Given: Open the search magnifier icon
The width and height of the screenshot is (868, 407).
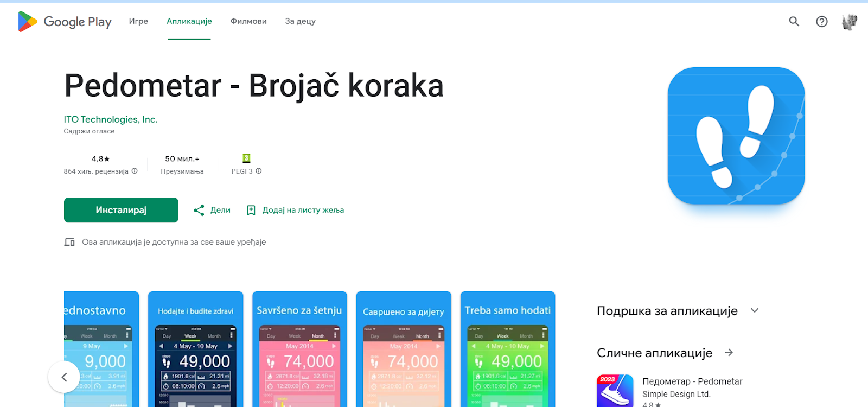Looking at the screenshot, I should coord(794,21).
